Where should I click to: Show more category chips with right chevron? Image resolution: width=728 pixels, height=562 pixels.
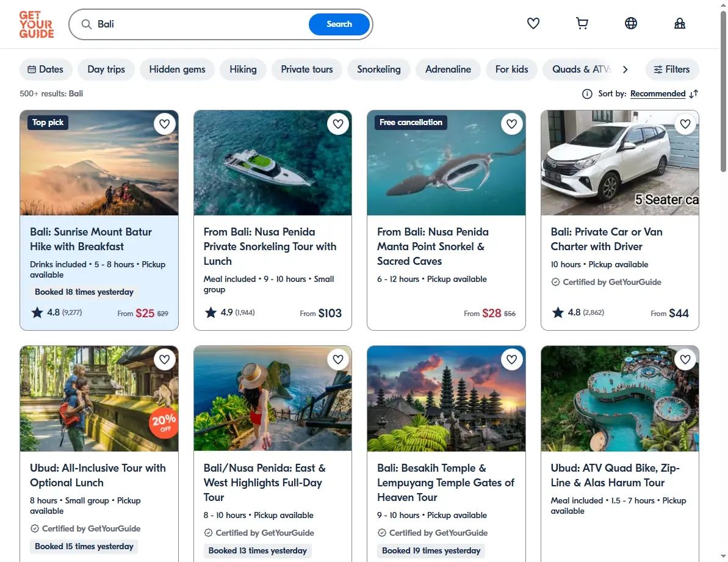625,70
